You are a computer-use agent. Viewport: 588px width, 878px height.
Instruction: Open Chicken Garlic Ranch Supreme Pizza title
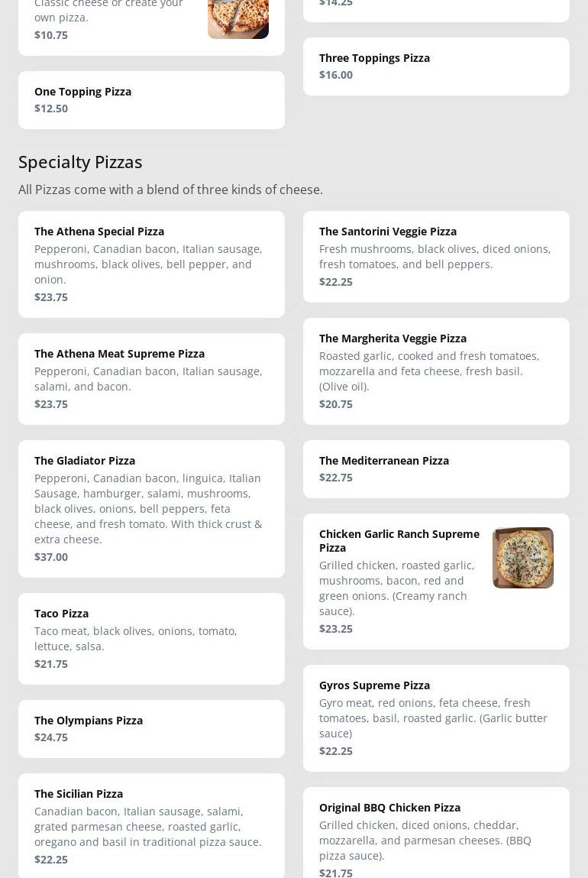pyautogui.click(x=399, y=540)
